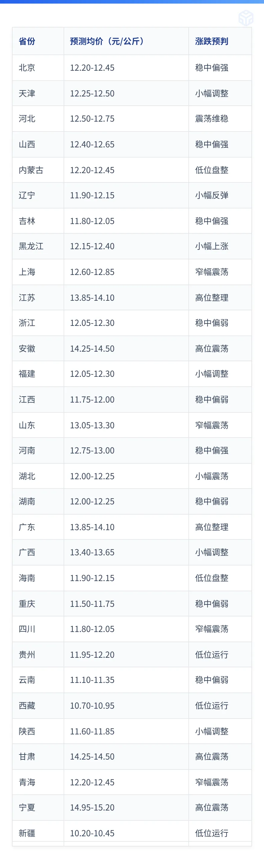Select the 小幅上涨 forecast cell
This screenshot has height=868, width=264.
(220, 246)
